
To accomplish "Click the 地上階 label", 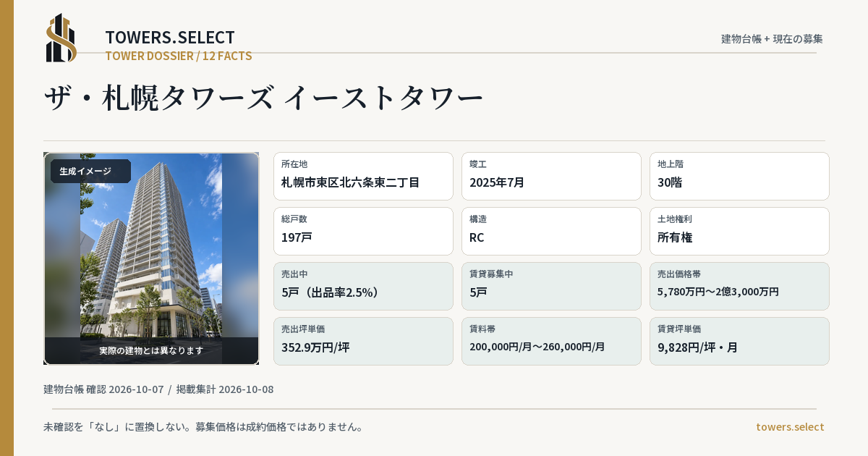I will (669, 164).
